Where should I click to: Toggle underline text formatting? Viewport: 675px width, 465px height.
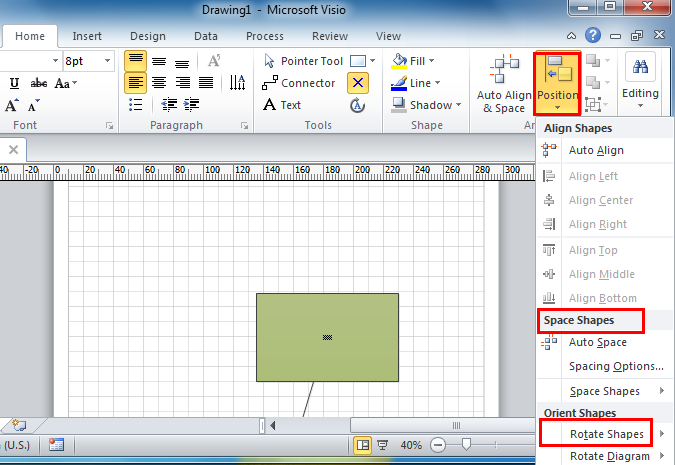(14, 83)
